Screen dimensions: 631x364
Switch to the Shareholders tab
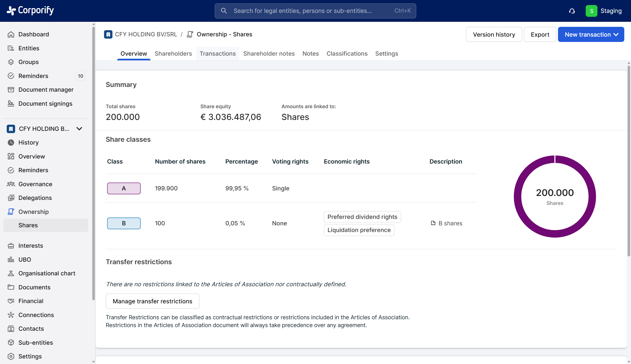(x=173, y=53)
